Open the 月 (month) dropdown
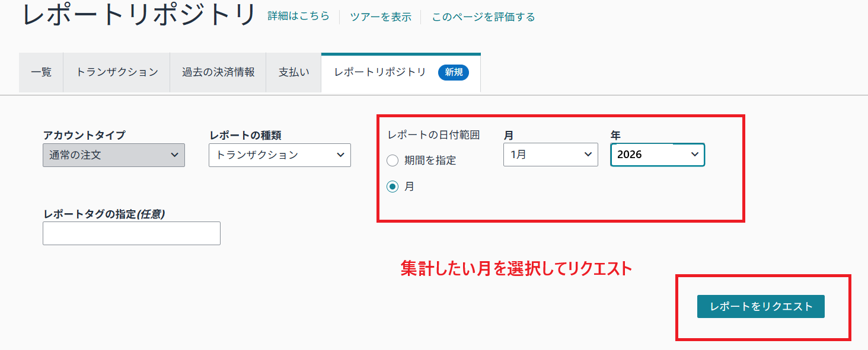The width and height of the screenshot is (868, 350). coord(550,155)
